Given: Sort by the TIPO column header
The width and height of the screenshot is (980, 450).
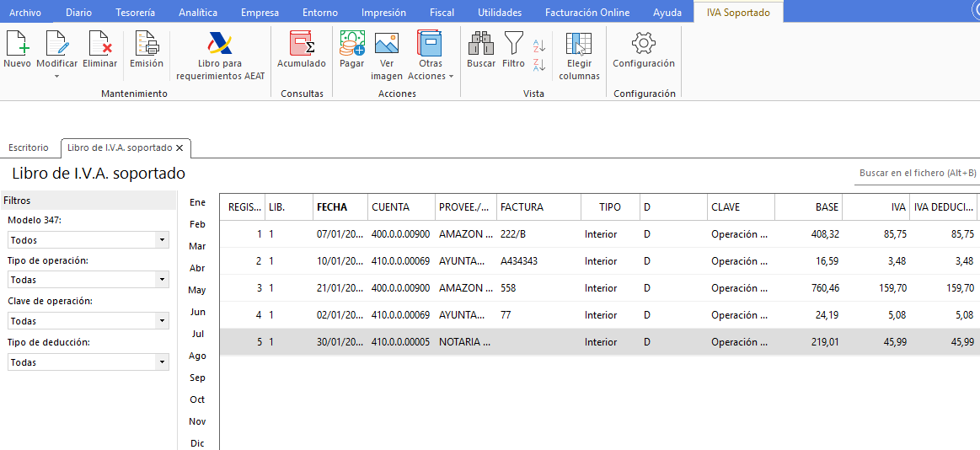Looking at the screenshot, I should 611,206.
